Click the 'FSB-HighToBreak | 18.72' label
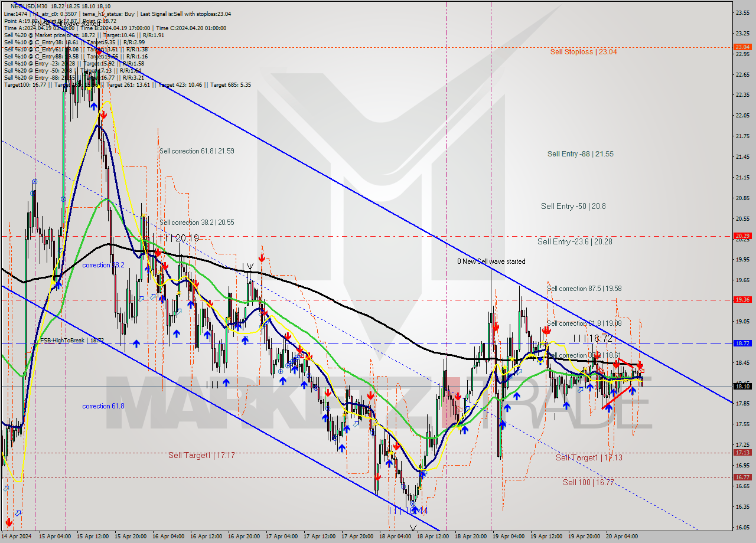Viewport: 756px width, 543px height. [71, 341]
